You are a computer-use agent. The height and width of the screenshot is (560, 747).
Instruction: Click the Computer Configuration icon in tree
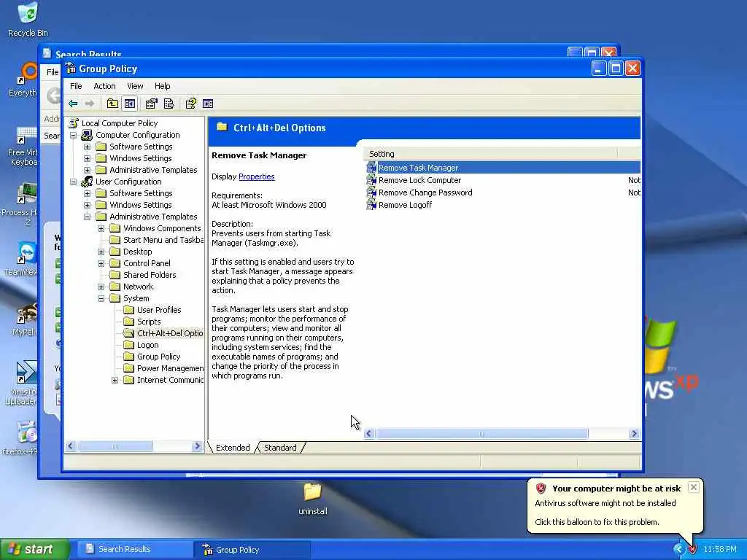coord(87,135)
